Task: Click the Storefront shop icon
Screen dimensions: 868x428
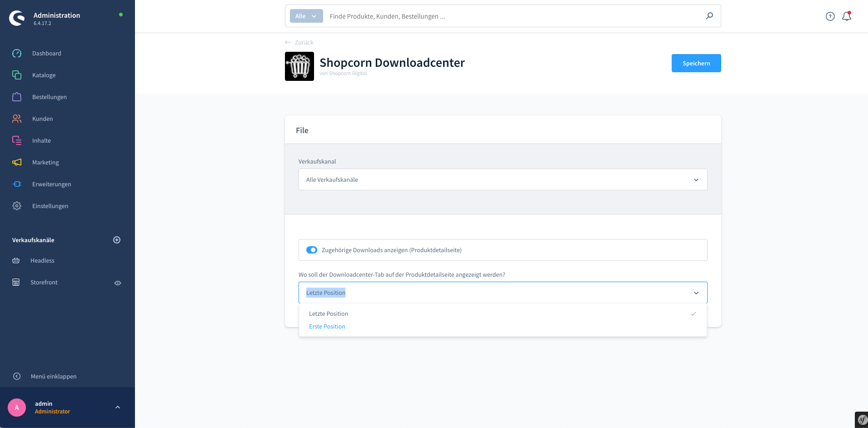Action: coord(16,282)
